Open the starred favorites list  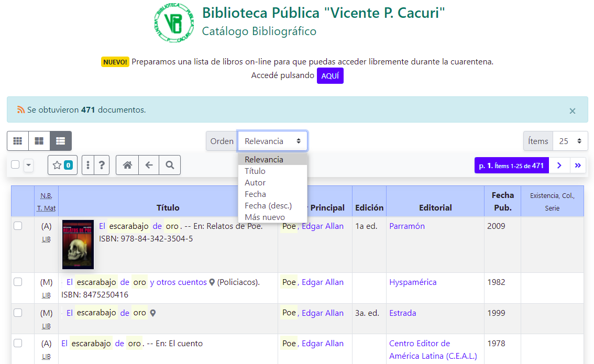62,165
